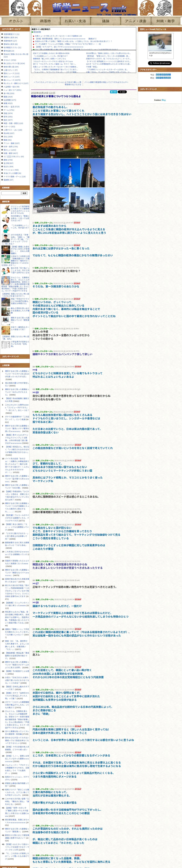Open the 趣味 (2790) category
Image resolution: width=182 pixels, height=868 pixels.
point(8,160)
